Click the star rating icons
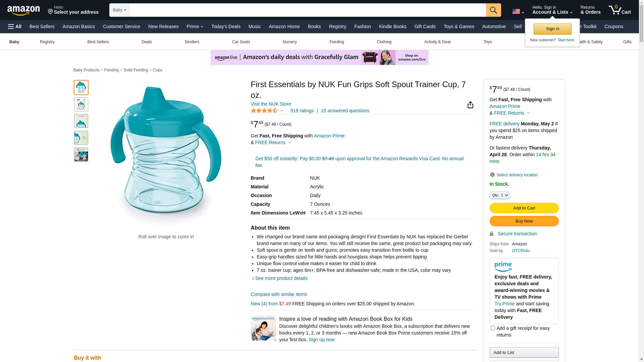The height and width of the screenshot is (362, 644). click(264, 111)
